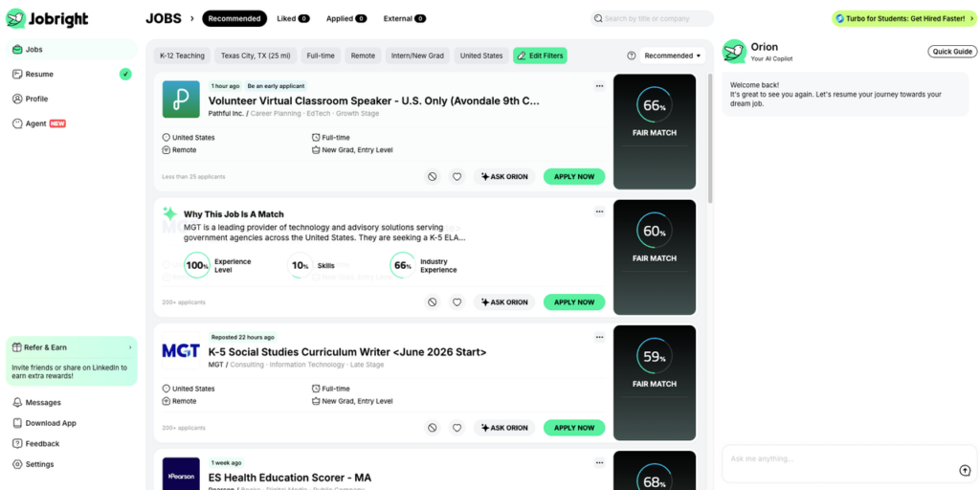Dismiss the K-5 Social Studies job
Viewport: 980px width, 490px height.
click(x=432, y=428)
